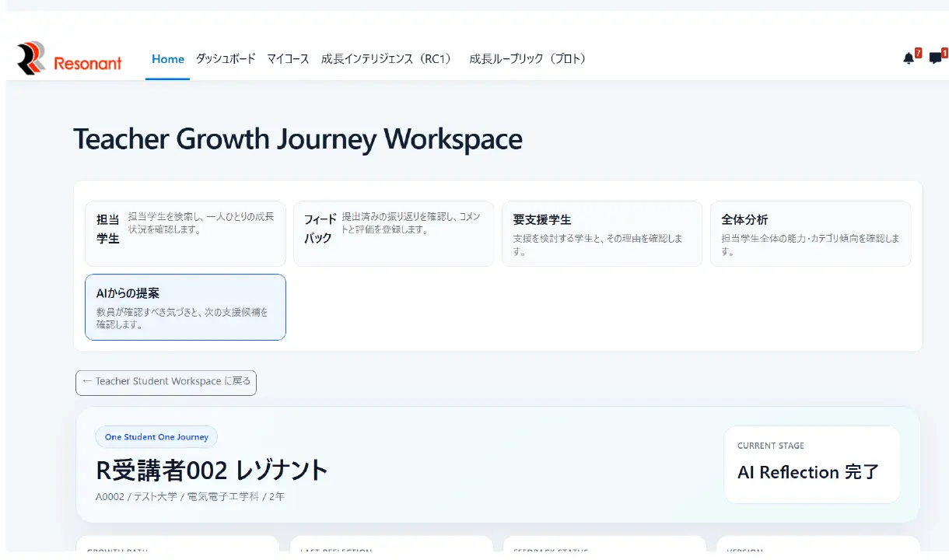949x560 pixels.
Task: Open the フィードバック card
Action: (394, 233)
